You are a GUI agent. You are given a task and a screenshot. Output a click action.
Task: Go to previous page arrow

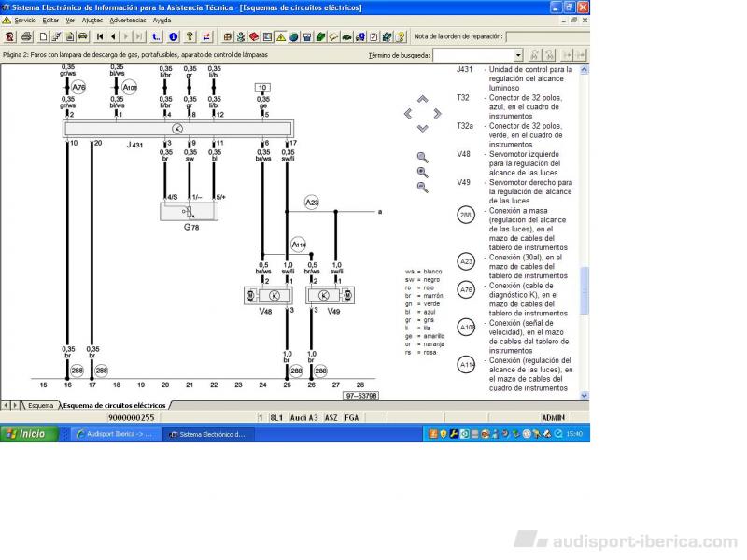113,36
